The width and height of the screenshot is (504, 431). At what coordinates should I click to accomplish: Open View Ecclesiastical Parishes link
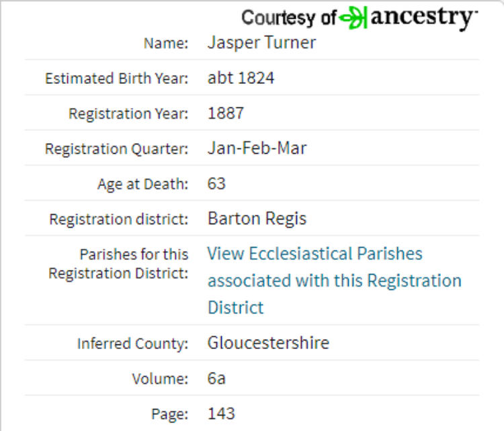coord(314,253)
